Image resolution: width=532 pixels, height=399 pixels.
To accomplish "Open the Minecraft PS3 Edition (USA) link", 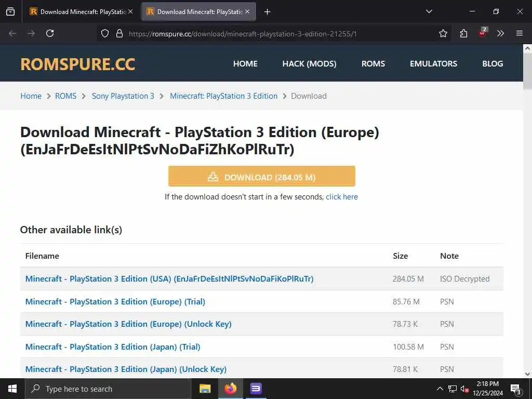I will coord(169,278).
